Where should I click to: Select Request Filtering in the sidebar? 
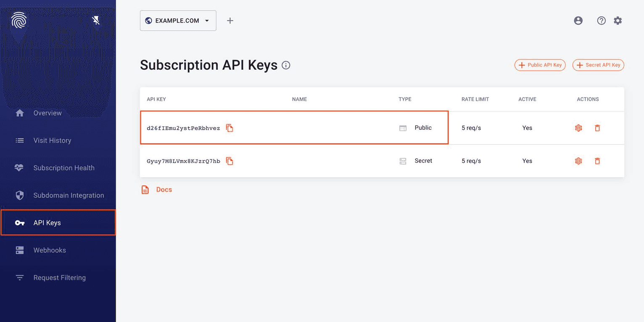60,277
